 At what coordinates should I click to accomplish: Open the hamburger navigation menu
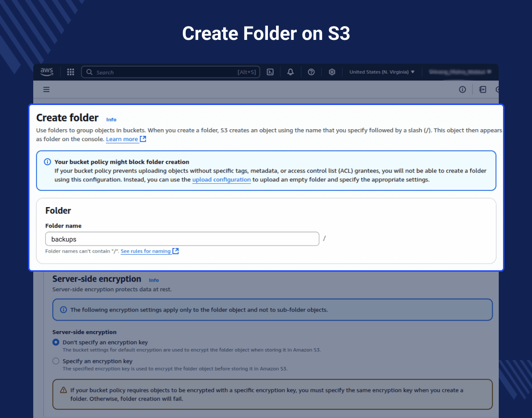[x=47, y=90]
